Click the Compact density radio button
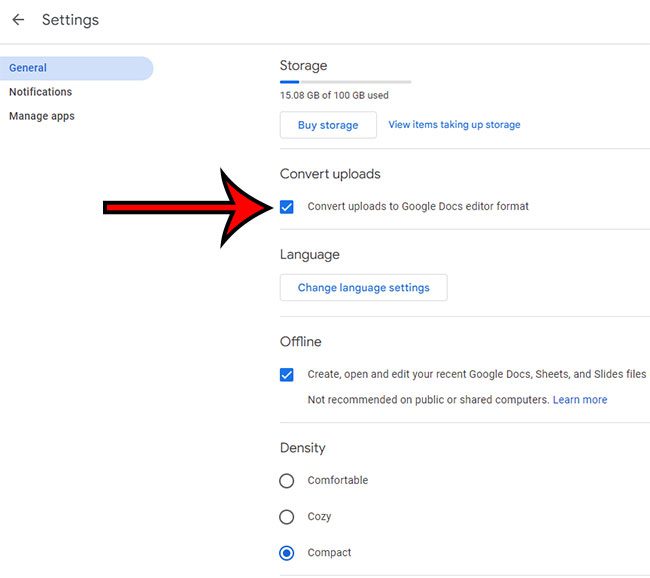650x578 pixels. [287, 553]
